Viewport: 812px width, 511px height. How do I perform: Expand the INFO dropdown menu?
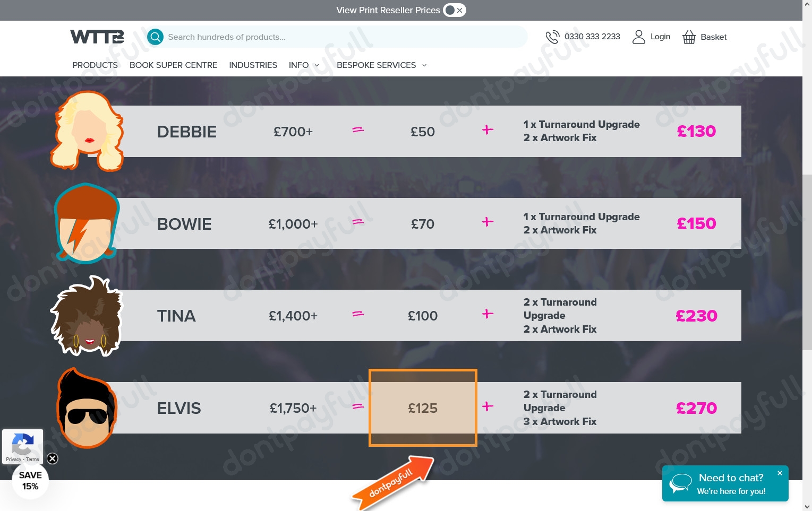(x=304, y=65)
